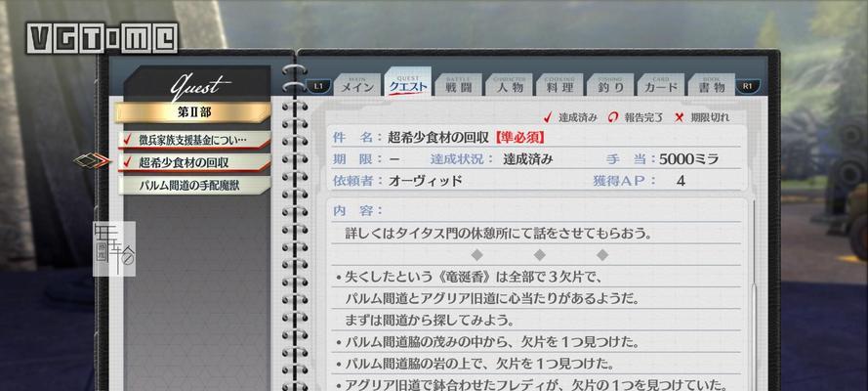
Task: Click the 報告完了 legend label
Action: pyautogui.click(x=643, y=117)
